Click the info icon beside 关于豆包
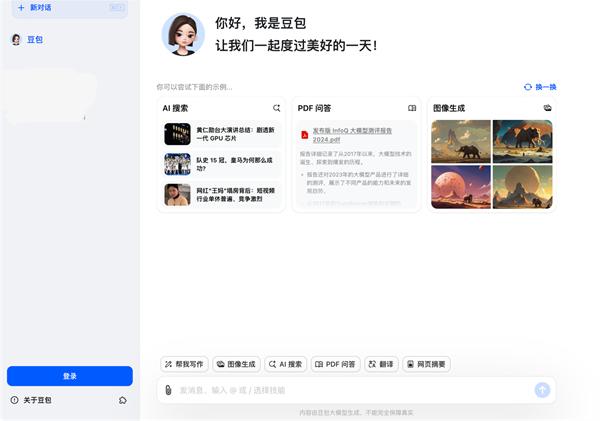 15,400
